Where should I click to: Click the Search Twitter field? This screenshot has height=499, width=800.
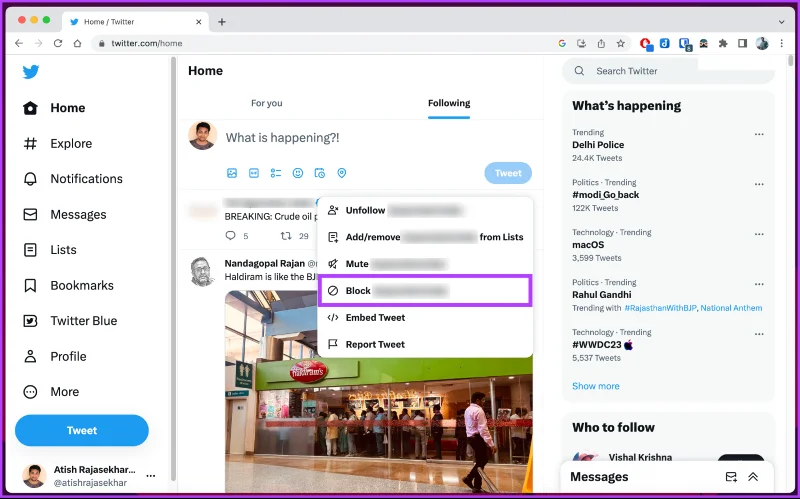tap(668, 71)
